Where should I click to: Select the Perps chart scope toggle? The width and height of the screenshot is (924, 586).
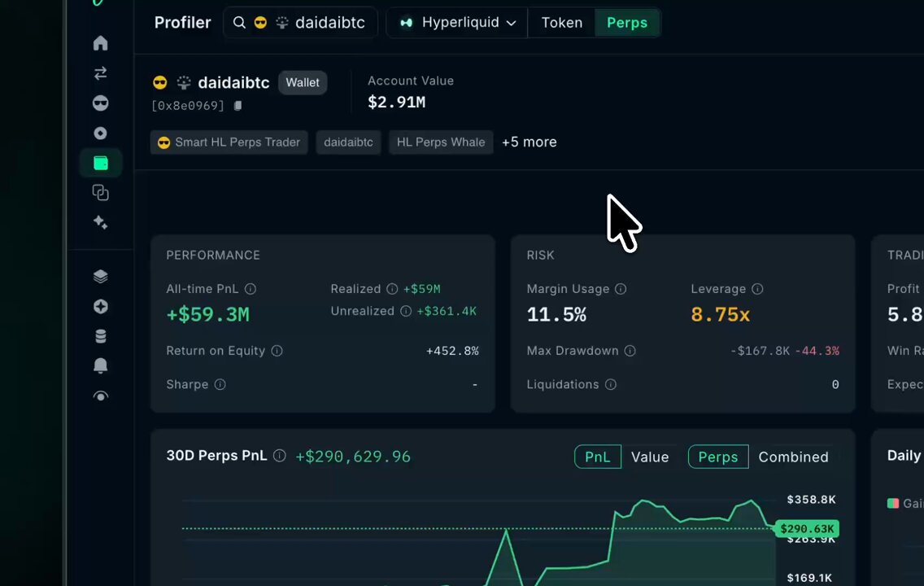(718, 457)
